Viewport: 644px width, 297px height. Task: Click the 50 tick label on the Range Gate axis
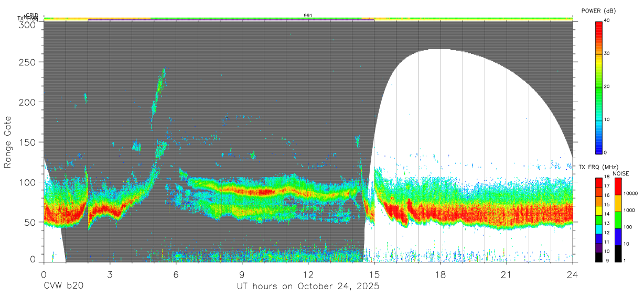click(x=30, y=222)
